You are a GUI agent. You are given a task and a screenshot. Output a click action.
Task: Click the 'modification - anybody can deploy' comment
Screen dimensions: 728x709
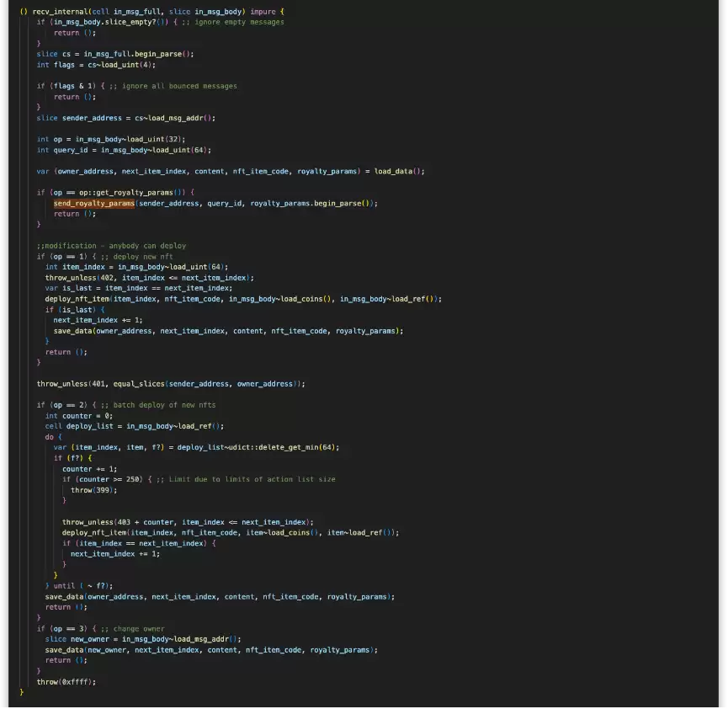point(111,246)
